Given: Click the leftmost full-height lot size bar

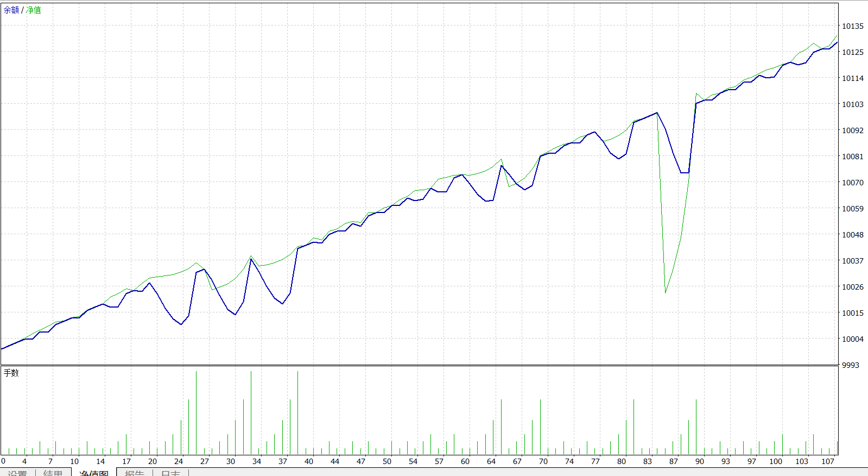Looking at the screenshot, I should [x=196, y=413].
